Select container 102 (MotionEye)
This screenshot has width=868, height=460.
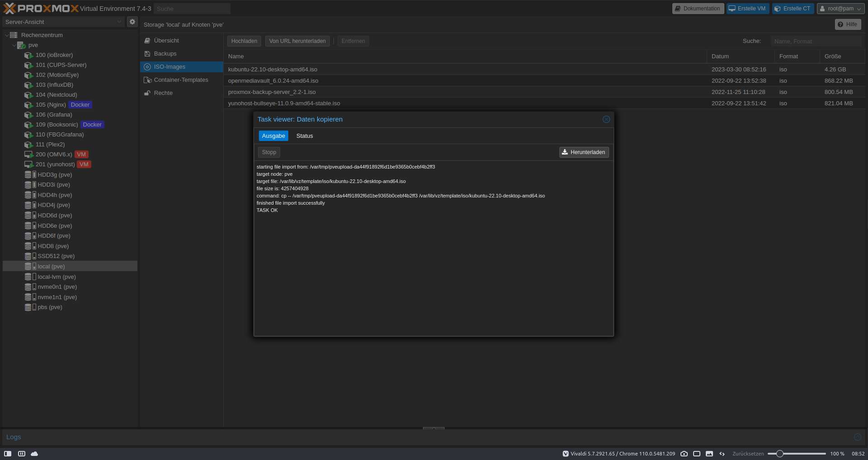coord(57,75)
